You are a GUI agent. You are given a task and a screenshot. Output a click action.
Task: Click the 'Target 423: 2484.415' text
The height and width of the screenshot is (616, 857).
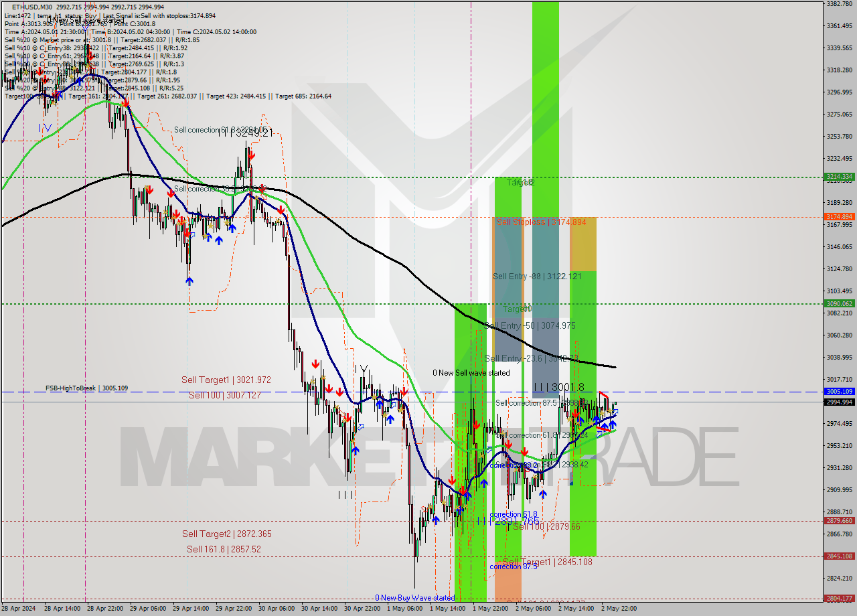pyautogui.click(x=236, y=96)
